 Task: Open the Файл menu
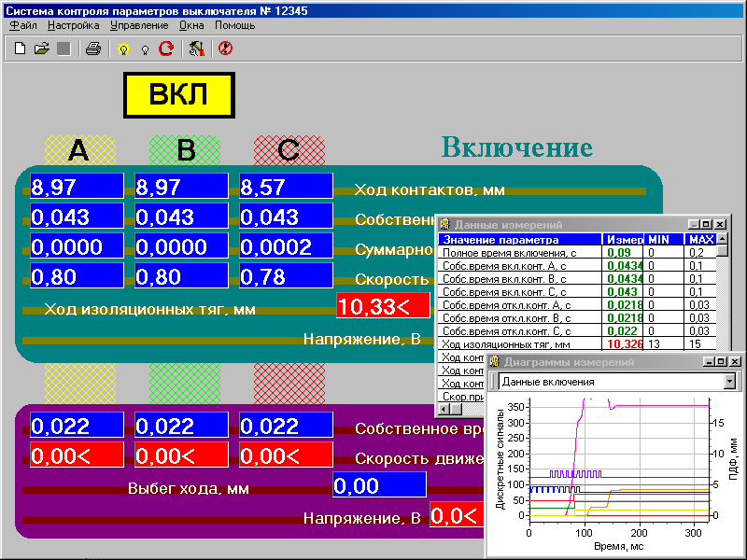[x=22, y=25]
